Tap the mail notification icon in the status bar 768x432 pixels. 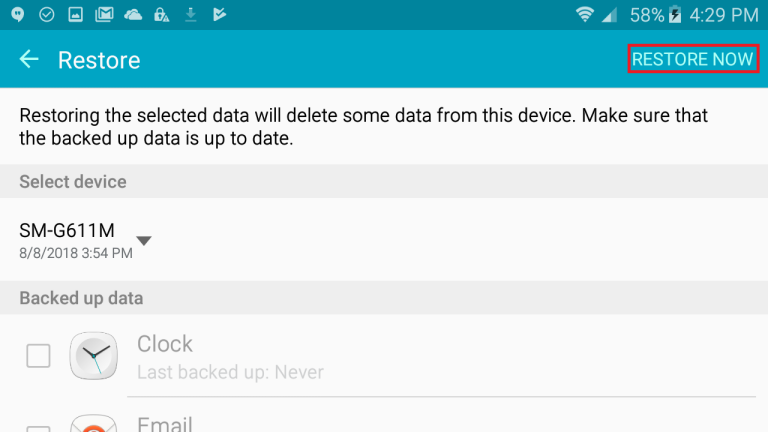point(104,15)
